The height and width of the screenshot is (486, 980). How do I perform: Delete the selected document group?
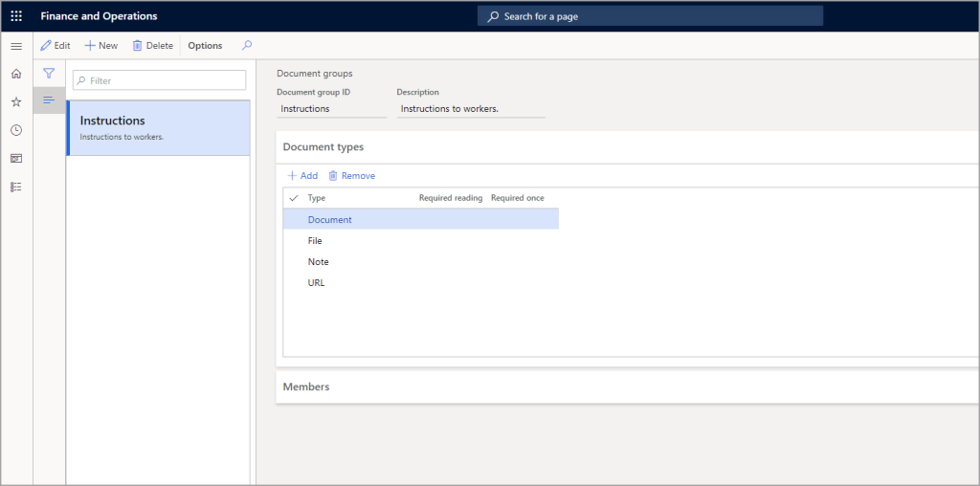click(x=153, y=45)
